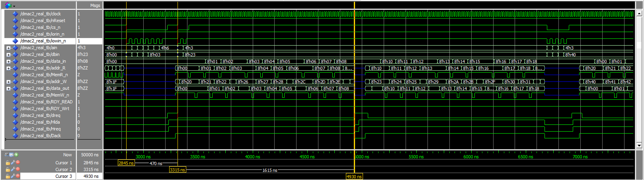
Task: Click the green Insert Cursor icon
Action: (16, 155)
